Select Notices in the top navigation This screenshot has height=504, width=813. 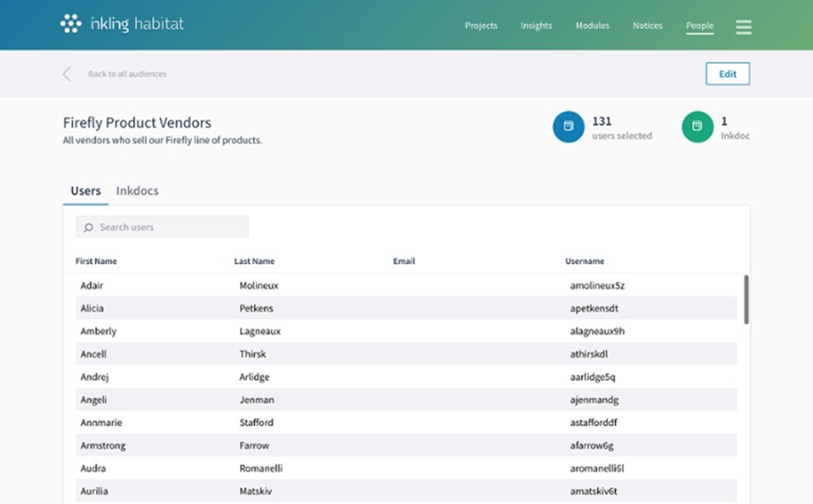(x=647, y=26)
